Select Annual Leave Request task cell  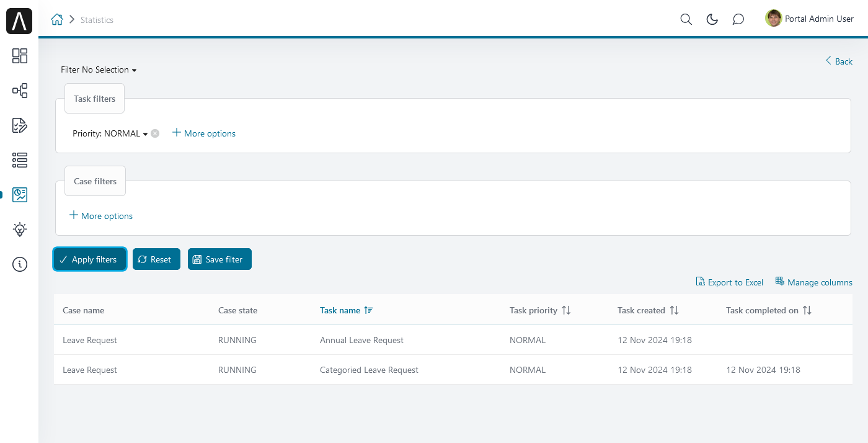[361, 340]
